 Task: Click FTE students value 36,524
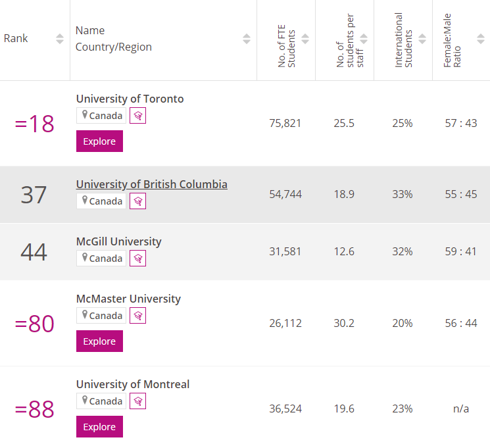tap(285, 409)
